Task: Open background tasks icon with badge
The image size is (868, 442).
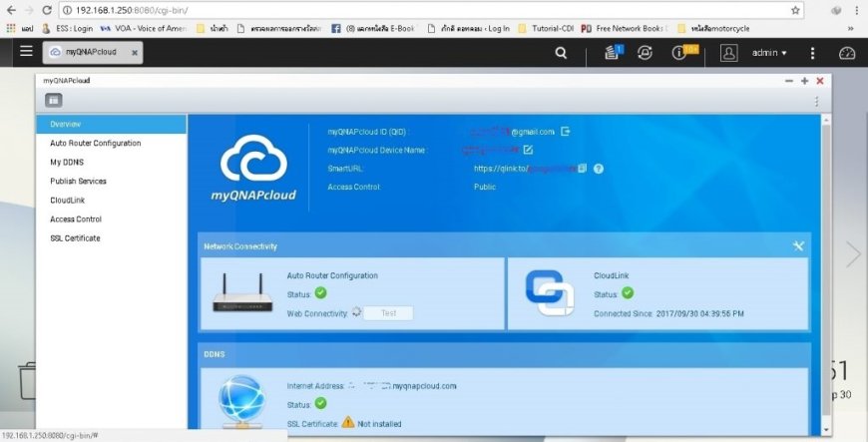Action: click(613, 52)
